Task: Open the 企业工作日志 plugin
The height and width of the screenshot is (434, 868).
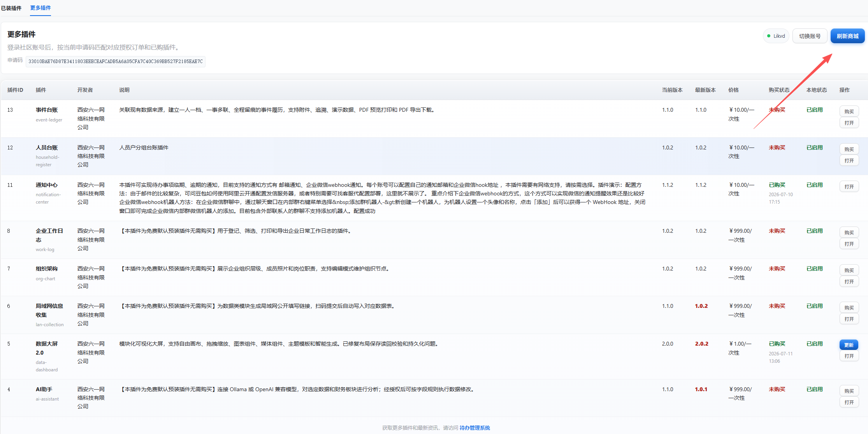Action: tap(849, 244)
